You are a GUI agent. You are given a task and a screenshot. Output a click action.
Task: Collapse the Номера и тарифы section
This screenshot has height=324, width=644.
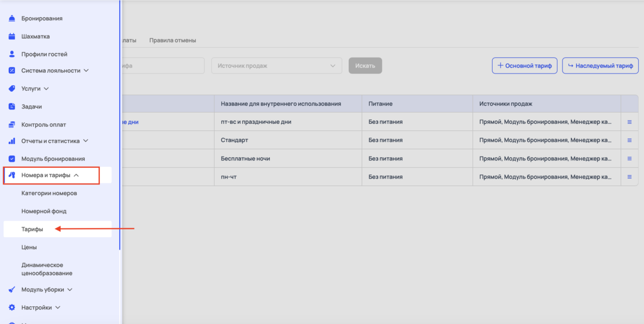(76, 175)
